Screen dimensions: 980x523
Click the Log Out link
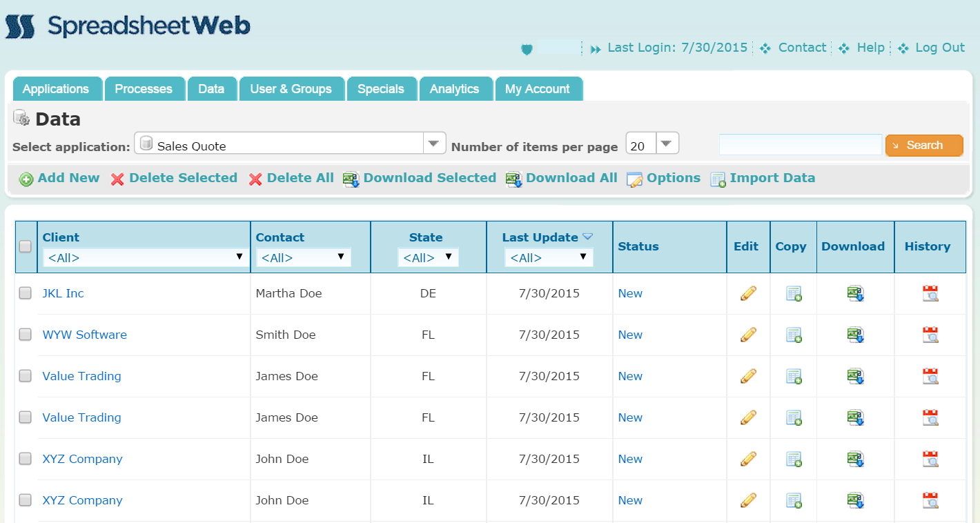click(940, 48)
